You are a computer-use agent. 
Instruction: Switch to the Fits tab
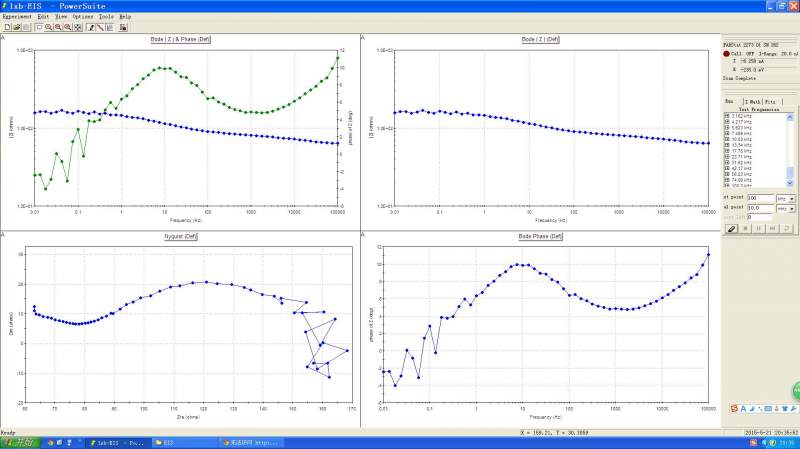click(x=770, y=102)
